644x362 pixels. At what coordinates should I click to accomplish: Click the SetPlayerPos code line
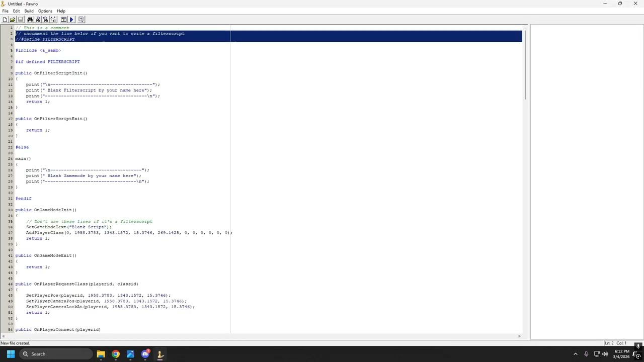click(x=98, y=296)
